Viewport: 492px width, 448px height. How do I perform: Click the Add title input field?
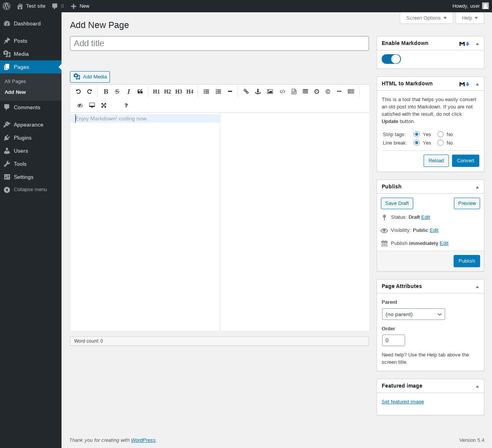tap(219, 43)
